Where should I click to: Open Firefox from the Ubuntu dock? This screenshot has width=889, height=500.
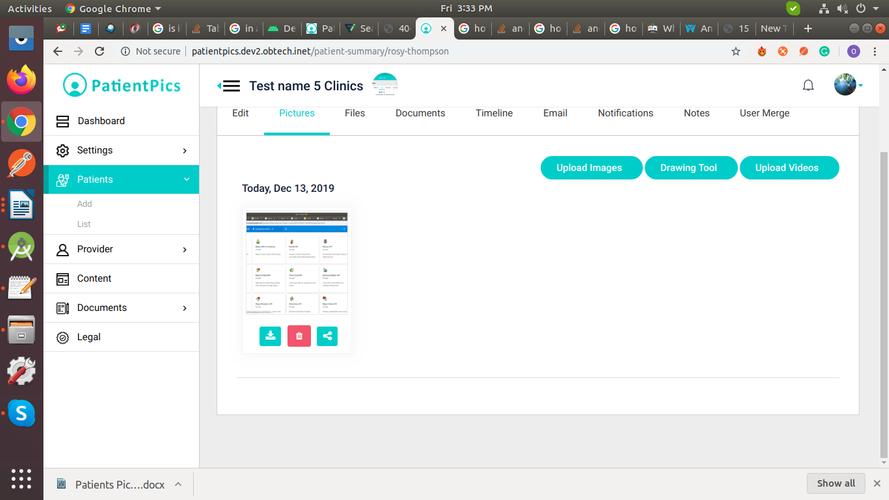coord(21,79)
